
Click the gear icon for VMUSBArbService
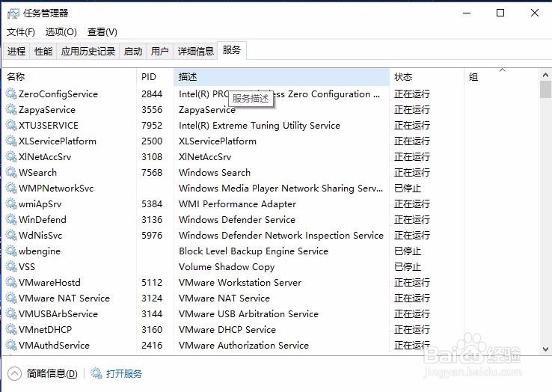(11, 313)
